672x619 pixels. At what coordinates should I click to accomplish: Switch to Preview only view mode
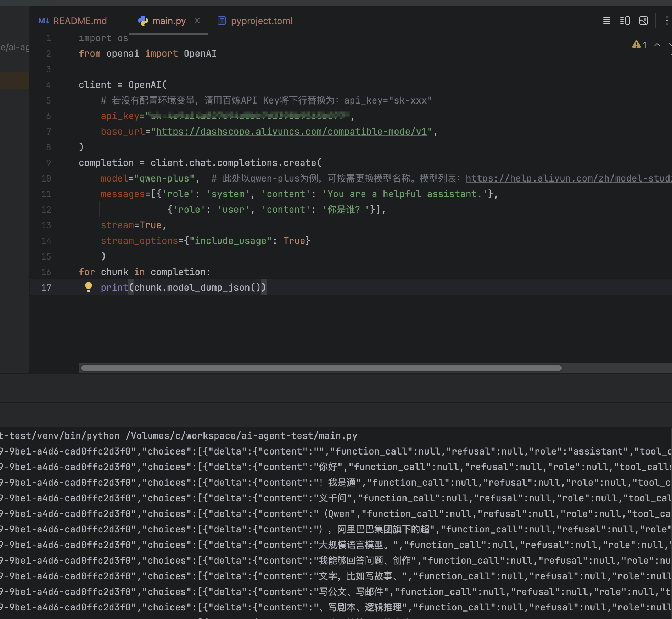pos(643,21)
